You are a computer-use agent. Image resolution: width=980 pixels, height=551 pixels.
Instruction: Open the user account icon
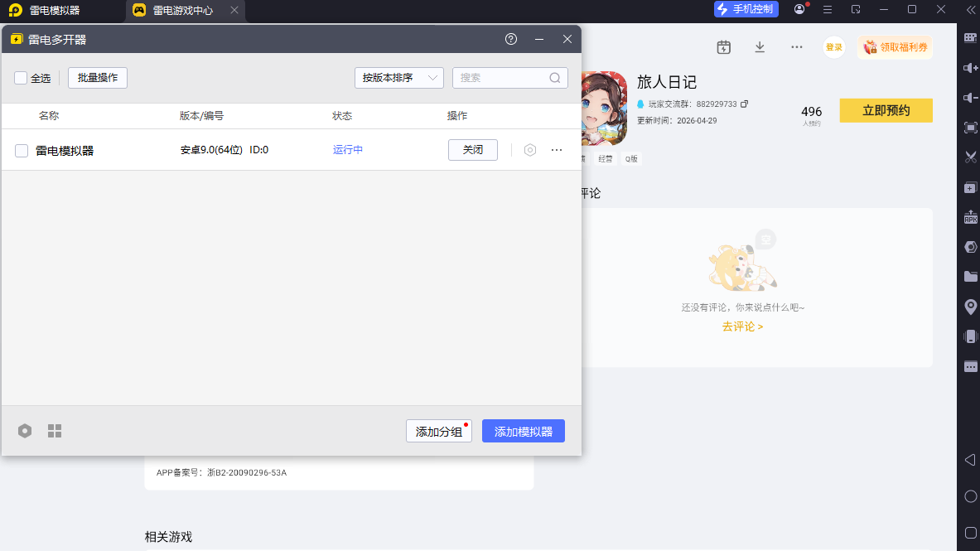click(799, 9)
